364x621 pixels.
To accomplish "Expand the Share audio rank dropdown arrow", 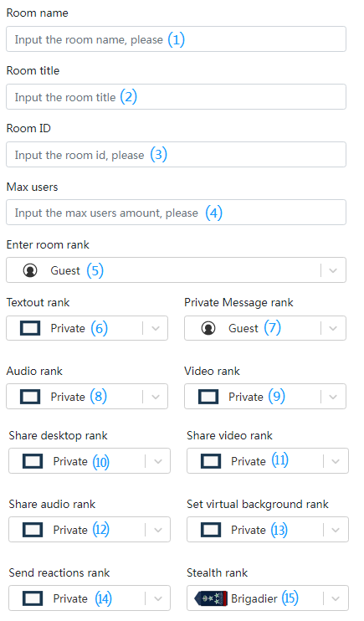I will tap(158, 530).
